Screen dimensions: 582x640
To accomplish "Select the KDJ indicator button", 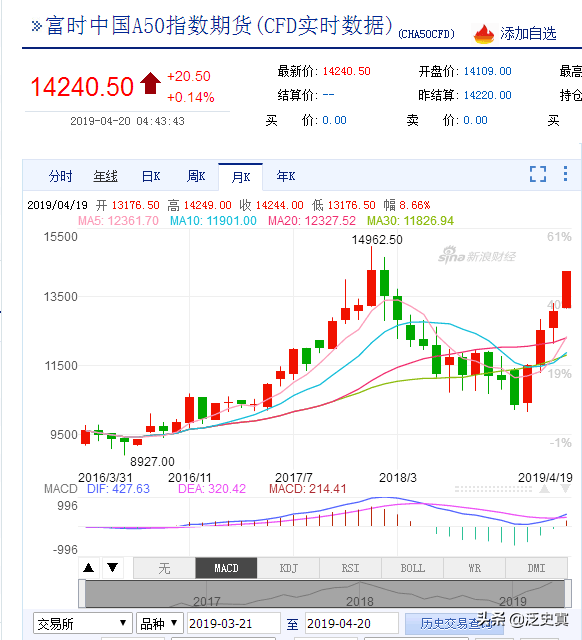I will (288, 568).
